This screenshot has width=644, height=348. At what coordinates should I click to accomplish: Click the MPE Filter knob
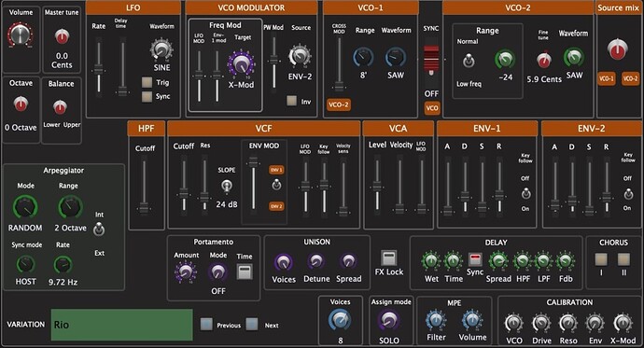pos(435,321)
